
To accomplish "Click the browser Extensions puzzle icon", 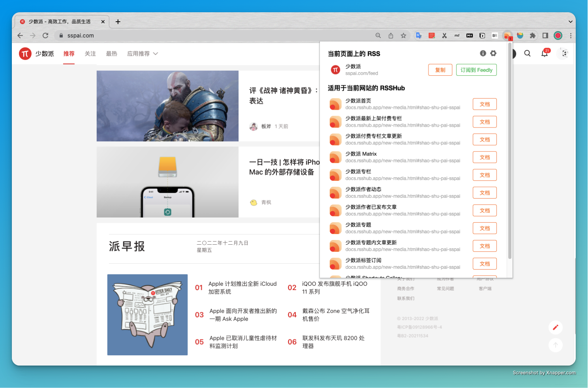I will (533, 36).
